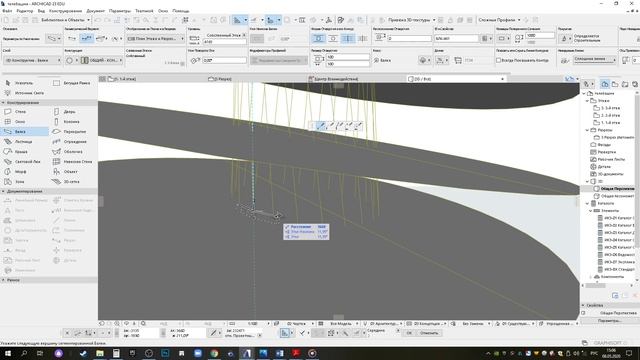The image size is (640, 360).
Task: Collapse the Этажи node in navigator
Action: (x=587, y=100)
